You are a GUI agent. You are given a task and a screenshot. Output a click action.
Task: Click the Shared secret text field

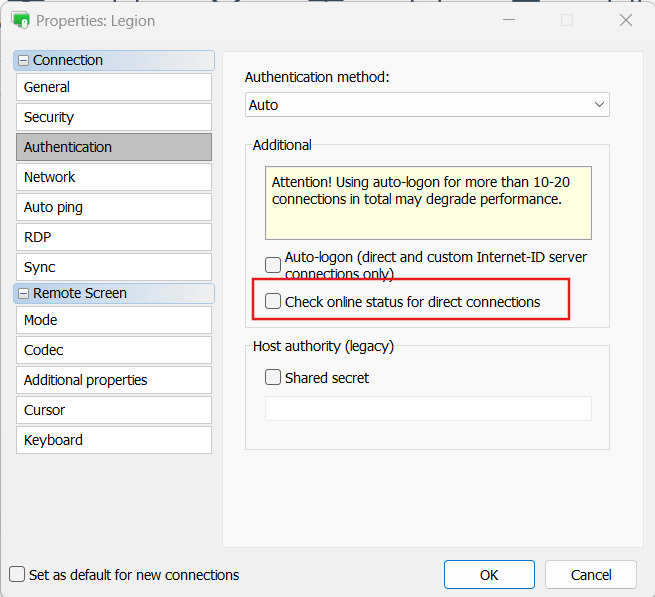tap(427, 408)
